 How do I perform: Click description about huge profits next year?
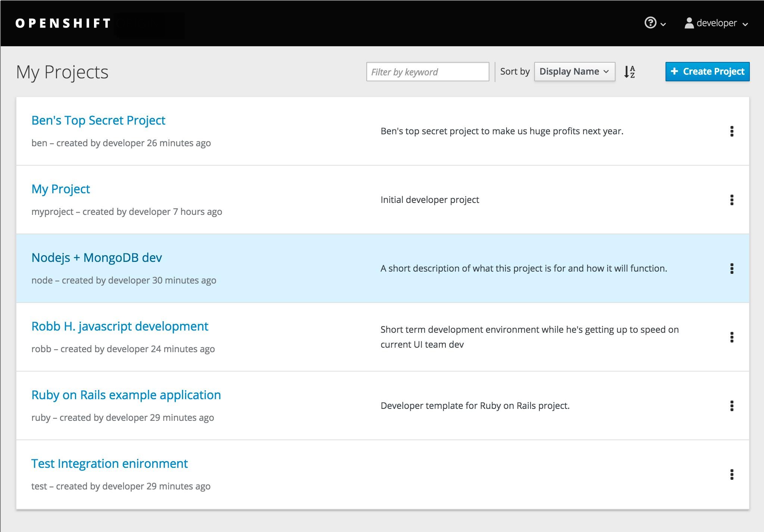[x=502, y=131]
